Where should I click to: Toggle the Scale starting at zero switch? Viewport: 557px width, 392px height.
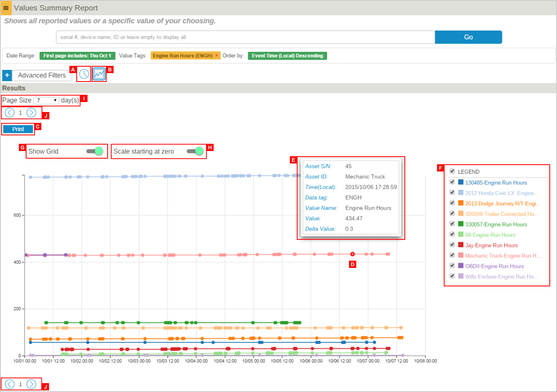click(195, 151)
